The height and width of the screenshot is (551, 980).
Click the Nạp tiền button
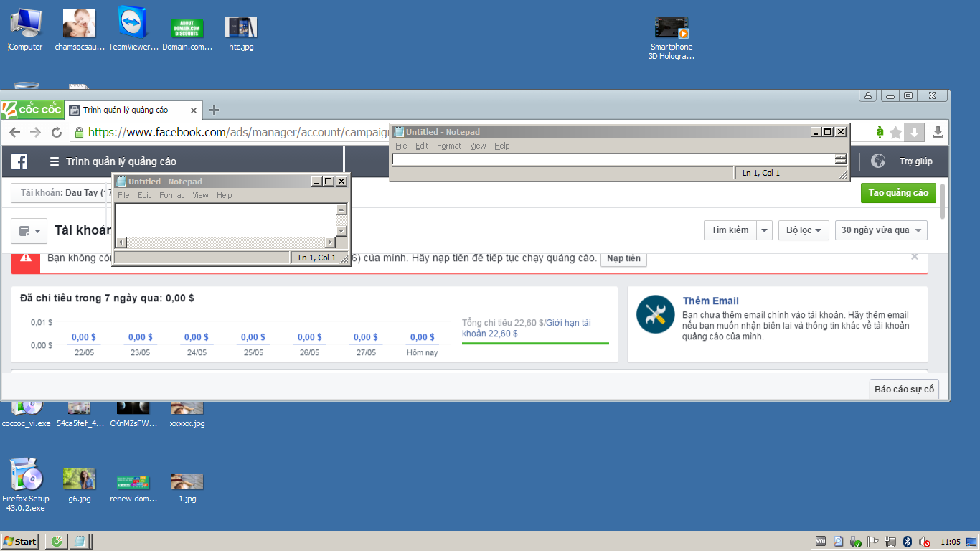click(x=623, y=258)
